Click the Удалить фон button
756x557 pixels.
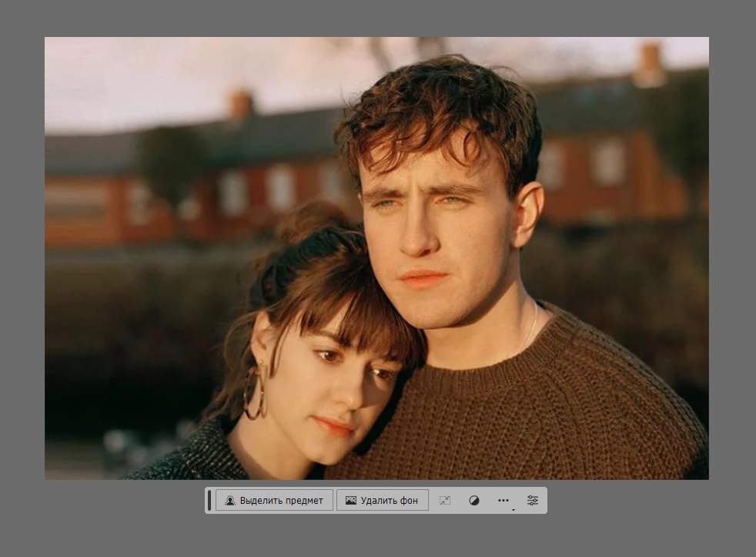[x=383, y=501]
